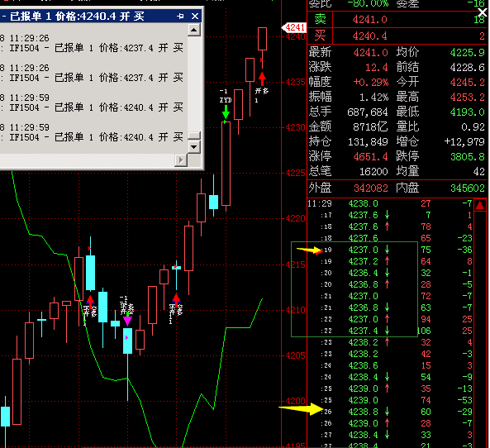This screenshot has height=448, width=490.
Task: Click the sell price 4241.0
Action: tap(370, 20)
